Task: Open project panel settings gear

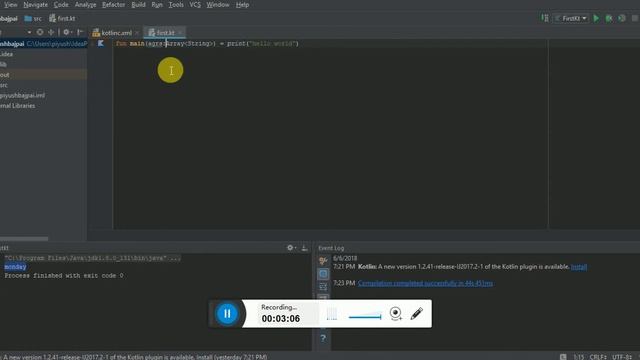Action: click(66, 32)
